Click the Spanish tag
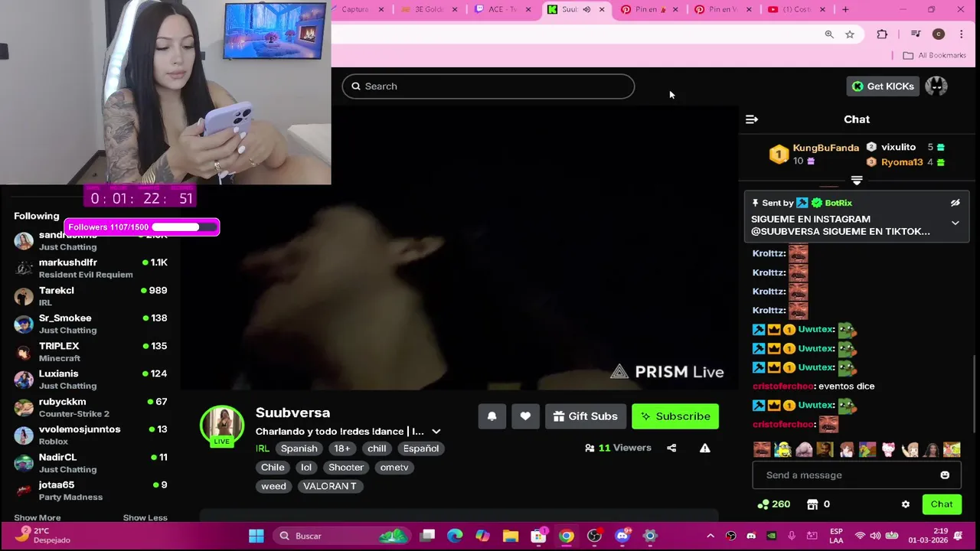 299,448
